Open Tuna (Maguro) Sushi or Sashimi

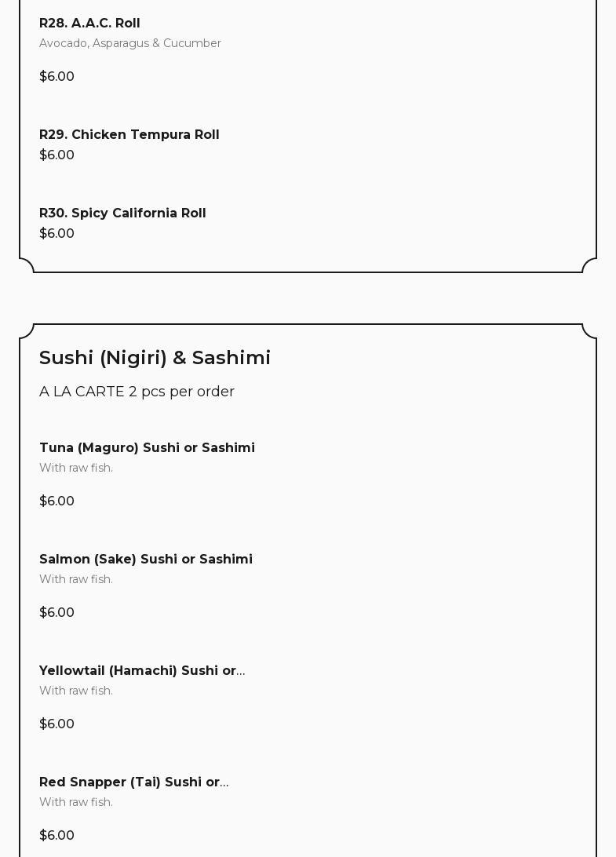147,448
